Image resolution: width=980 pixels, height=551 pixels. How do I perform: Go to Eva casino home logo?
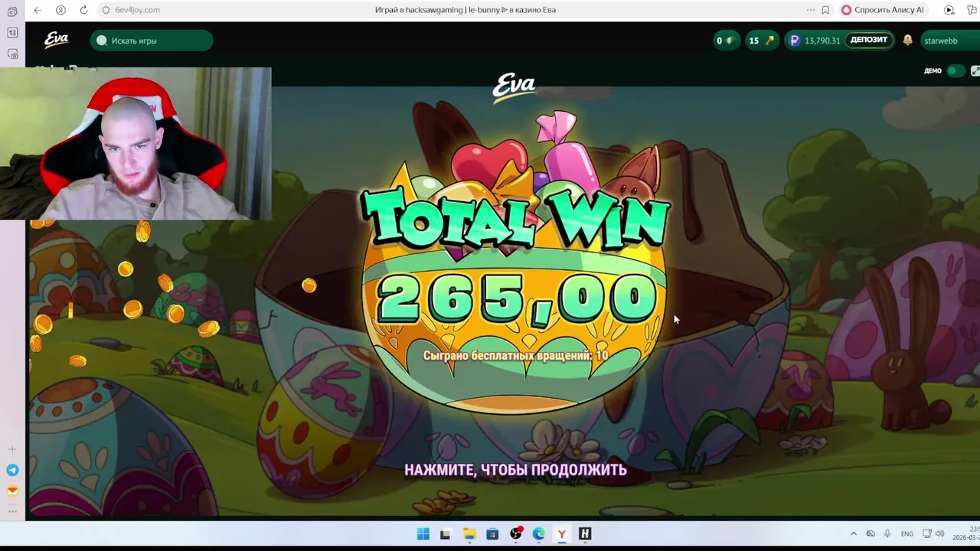(x=57, y=40)
